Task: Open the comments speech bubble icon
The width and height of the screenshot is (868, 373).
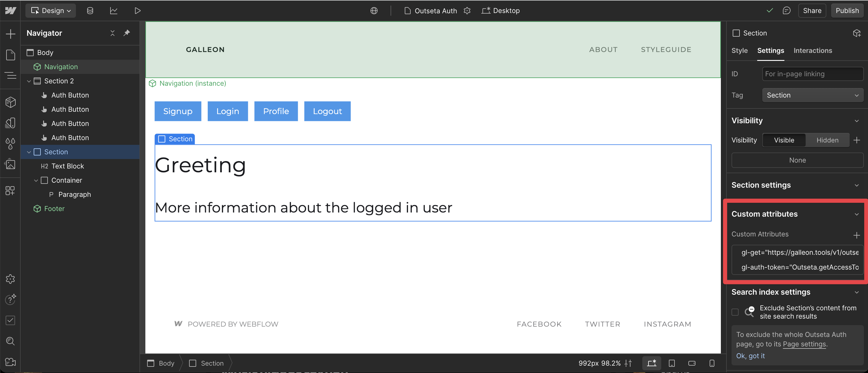Action: click(786, 11)
